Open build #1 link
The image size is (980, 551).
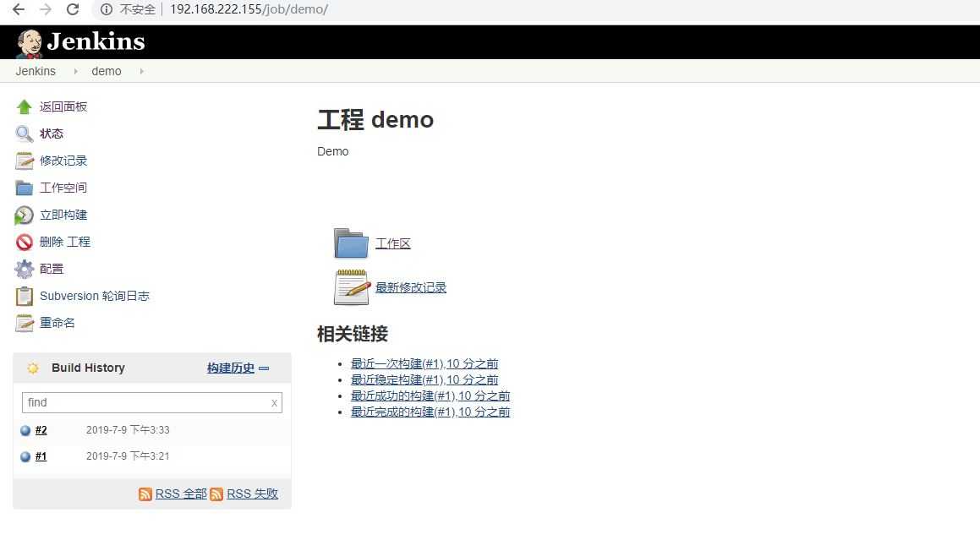coord(41,456)
